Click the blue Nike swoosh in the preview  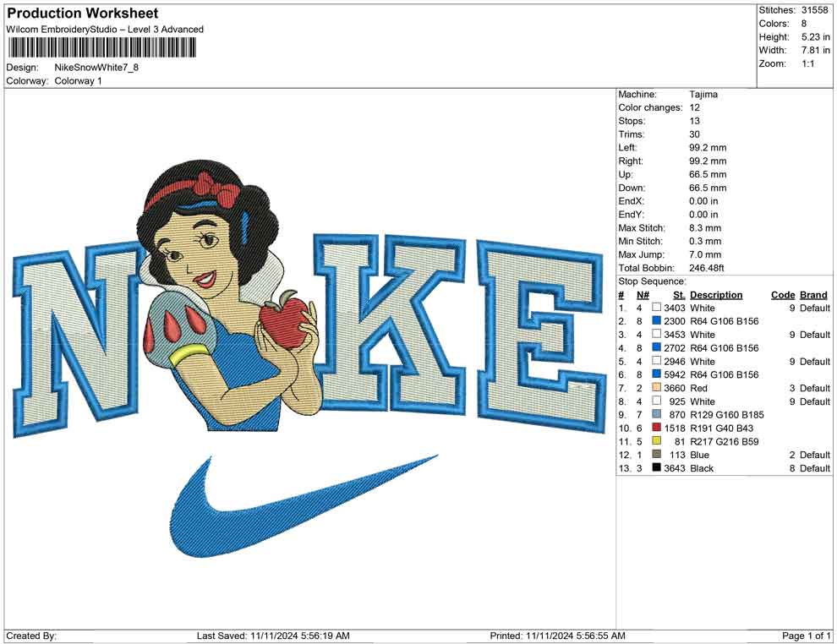304,507
